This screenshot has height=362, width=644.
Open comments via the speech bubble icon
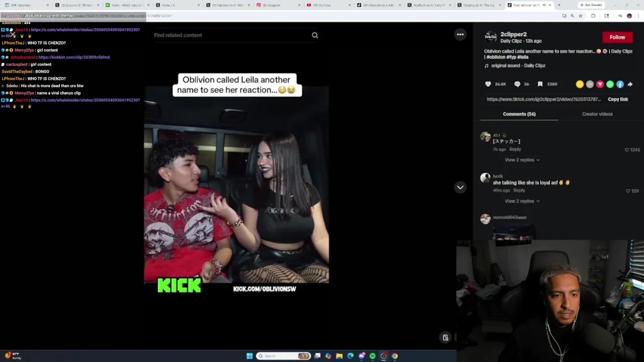517,84
